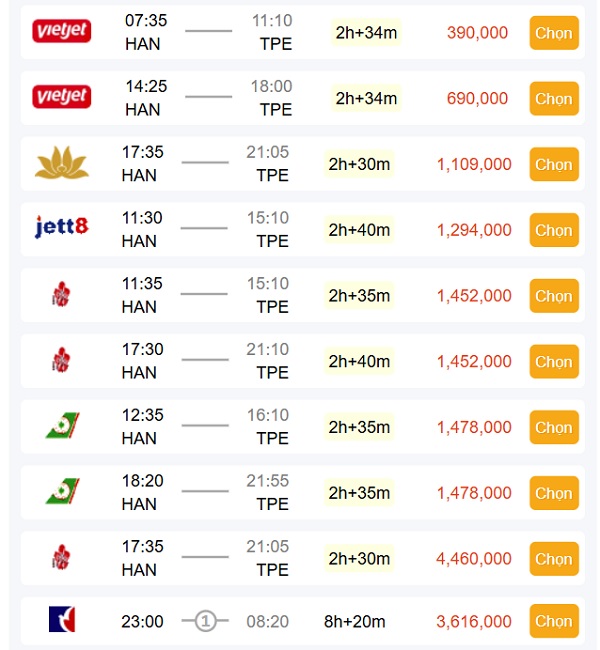The image size is (600, 650).
Task: Click the airline logo on the 4,460,000 flight
Action: click(61, 558)
